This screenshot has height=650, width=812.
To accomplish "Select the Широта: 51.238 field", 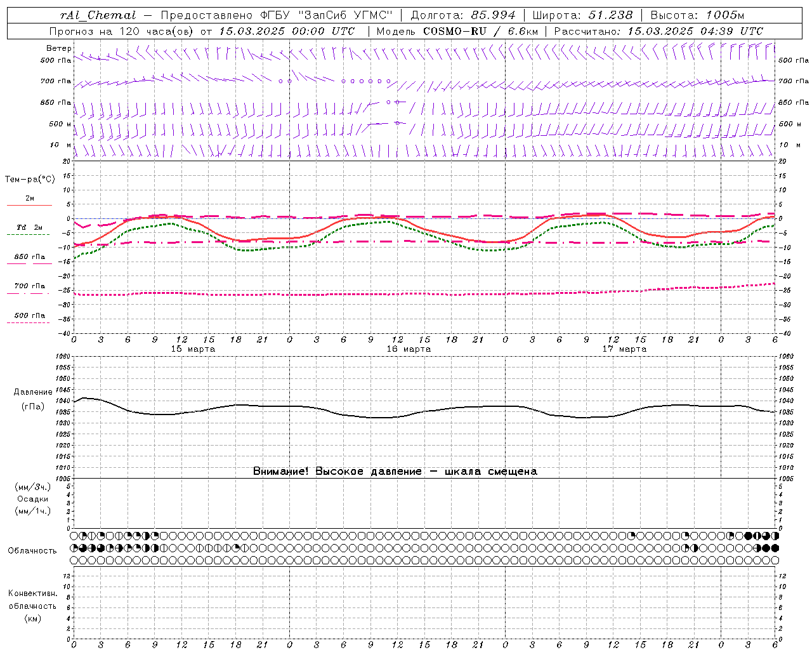I will pos(582,15).
